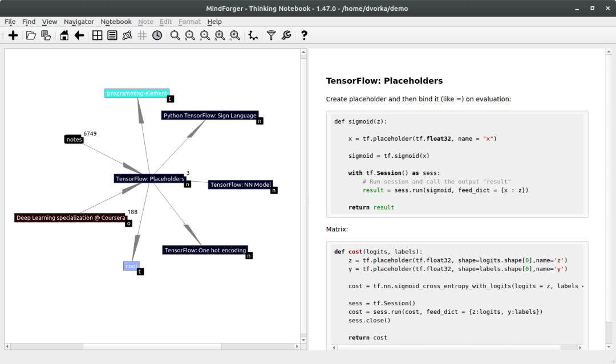Open the View menu
This screenshot has width=616, height=364.
[50, 22]
